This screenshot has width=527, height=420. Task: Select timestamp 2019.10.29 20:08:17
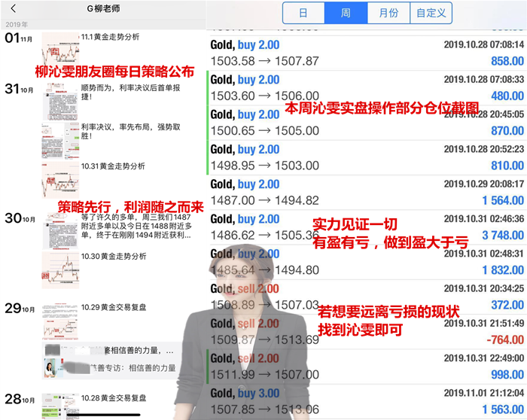[x=484, y=184]
